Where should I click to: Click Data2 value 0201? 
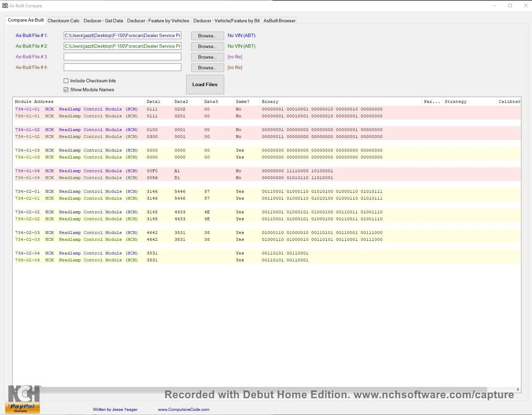tap(180, 116)
